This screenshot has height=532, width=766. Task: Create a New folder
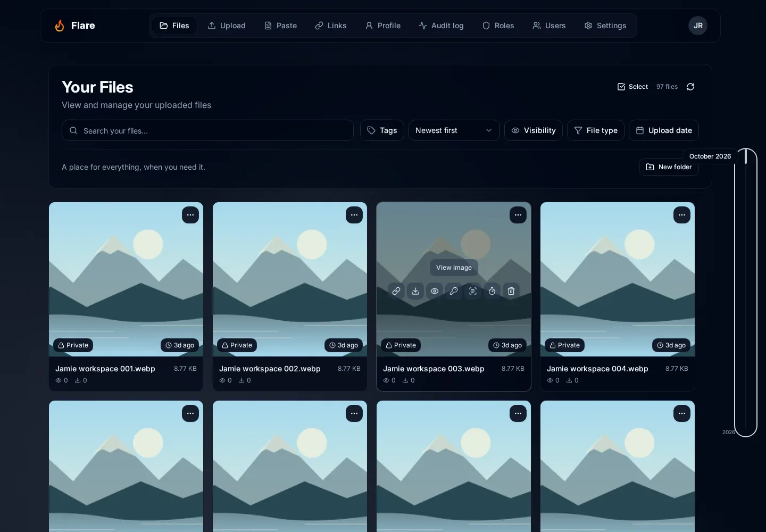tap(669, 167)
